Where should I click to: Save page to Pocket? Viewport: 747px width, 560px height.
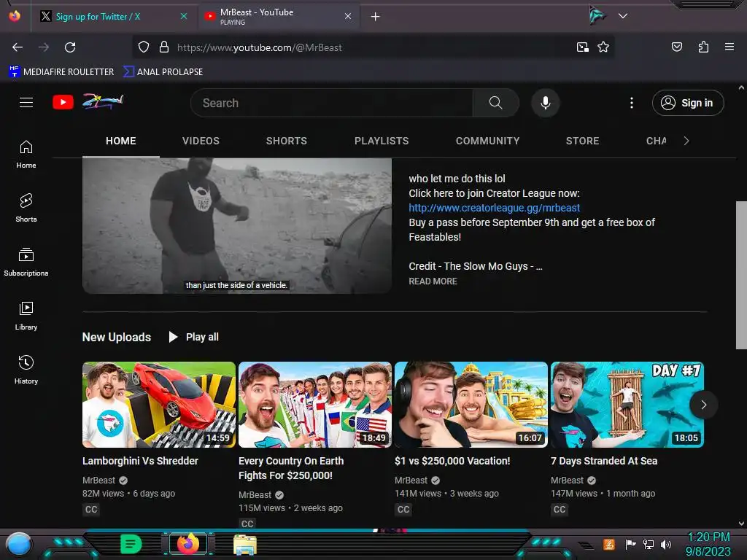(x=677, y=47)
